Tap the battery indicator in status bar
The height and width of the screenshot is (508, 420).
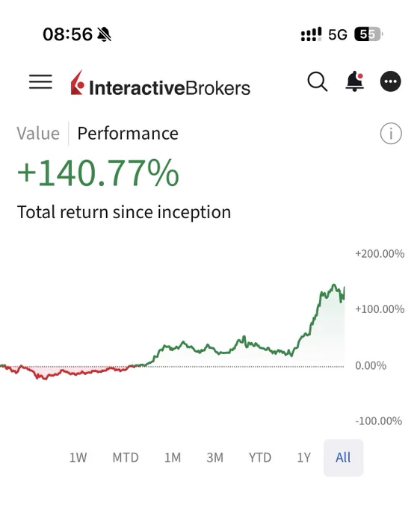(x=368, y=34)
